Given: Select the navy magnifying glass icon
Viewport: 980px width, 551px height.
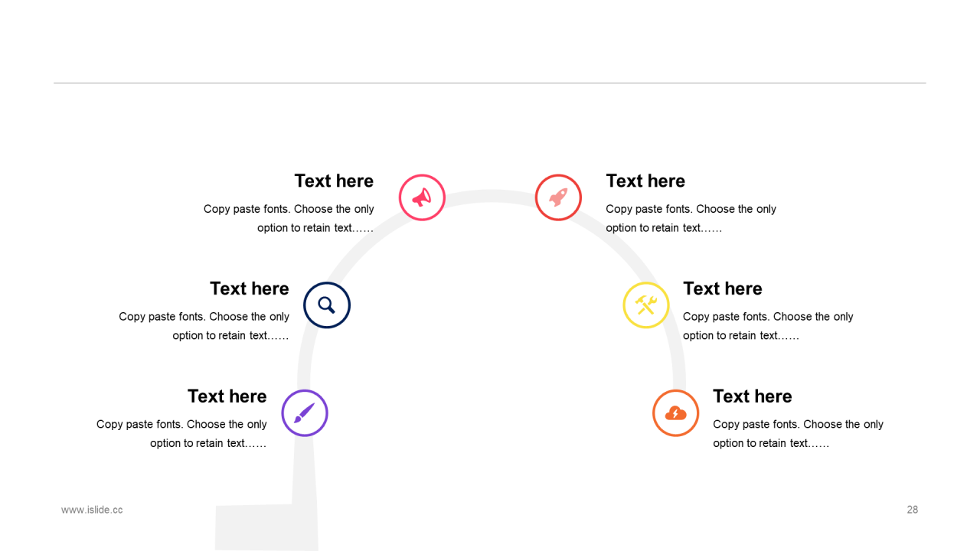Looking at the screenshot, I should tap(327, 305).
